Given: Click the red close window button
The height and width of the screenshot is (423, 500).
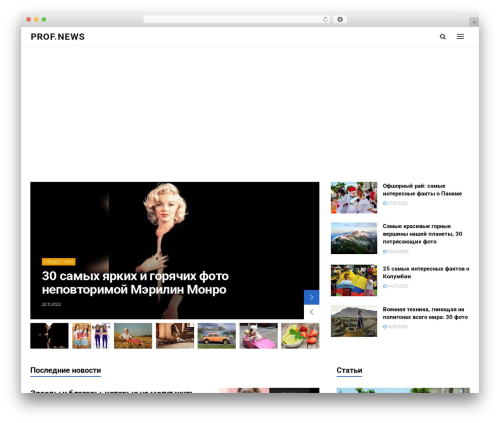Looking at the screenshot, I should coord(29,19).
